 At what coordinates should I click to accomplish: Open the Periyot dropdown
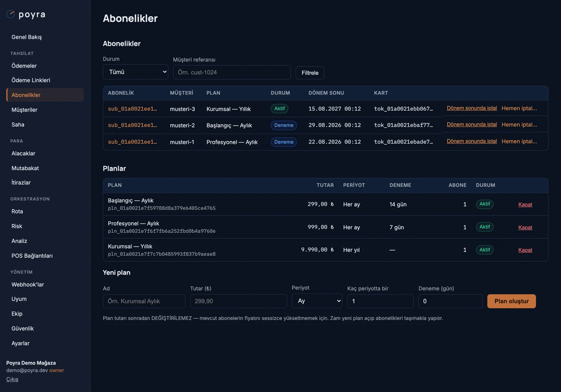pos(317,301)
